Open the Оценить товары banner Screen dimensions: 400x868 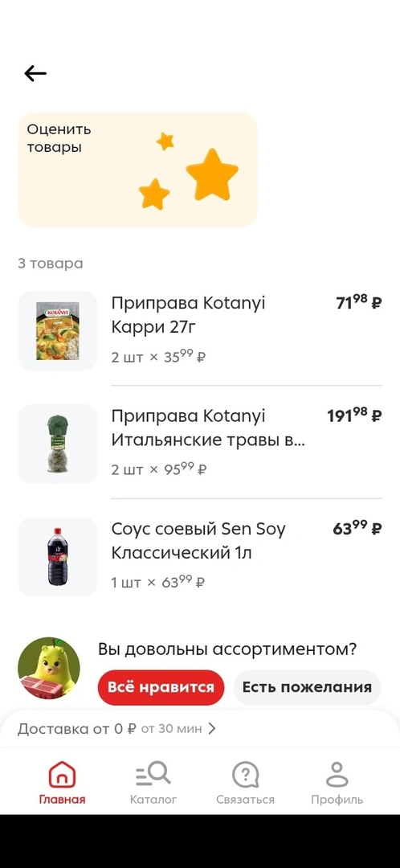coord(138,170)
